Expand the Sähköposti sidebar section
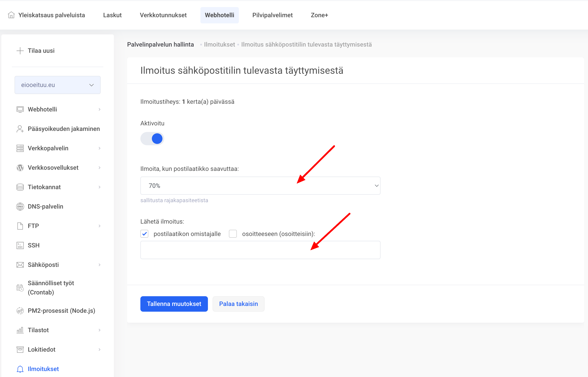588x377 pixels. pos(58,265)
